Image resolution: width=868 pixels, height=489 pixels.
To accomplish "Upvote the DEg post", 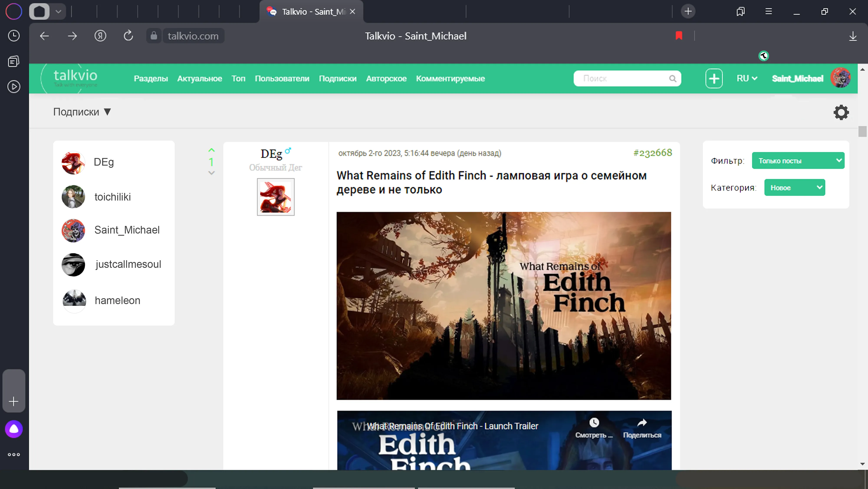I will [211, 150].
